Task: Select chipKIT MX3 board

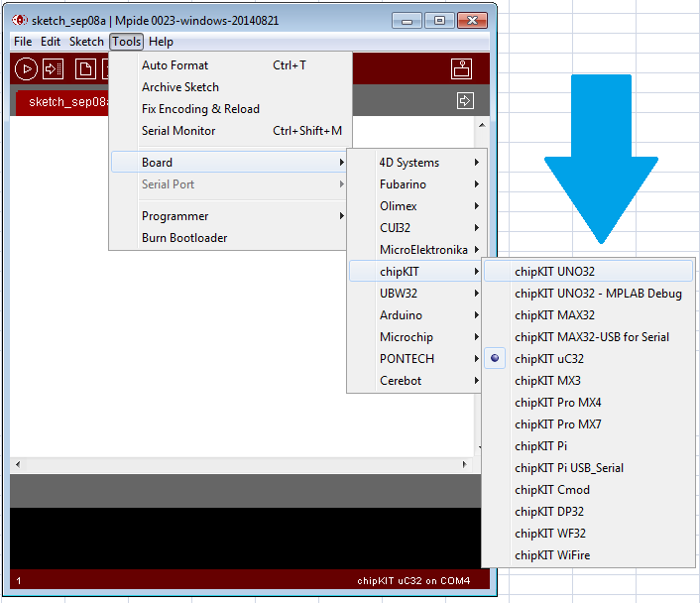Action: [588, 381]
